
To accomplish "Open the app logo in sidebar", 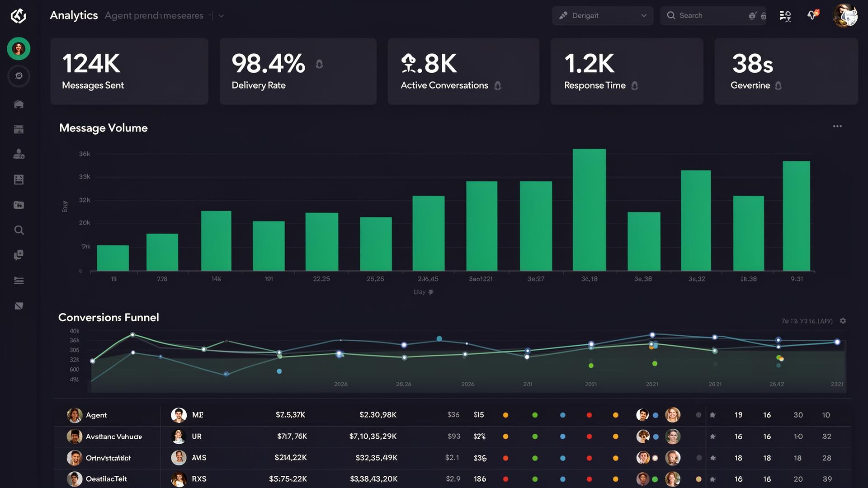I will (x=19, y=16).
